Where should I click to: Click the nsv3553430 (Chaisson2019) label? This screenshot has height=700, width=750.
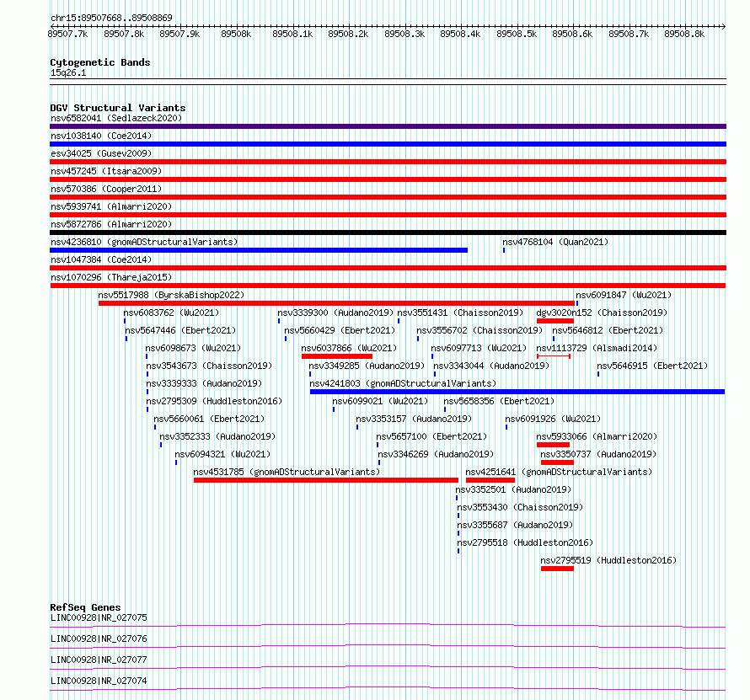coord(520,507)
